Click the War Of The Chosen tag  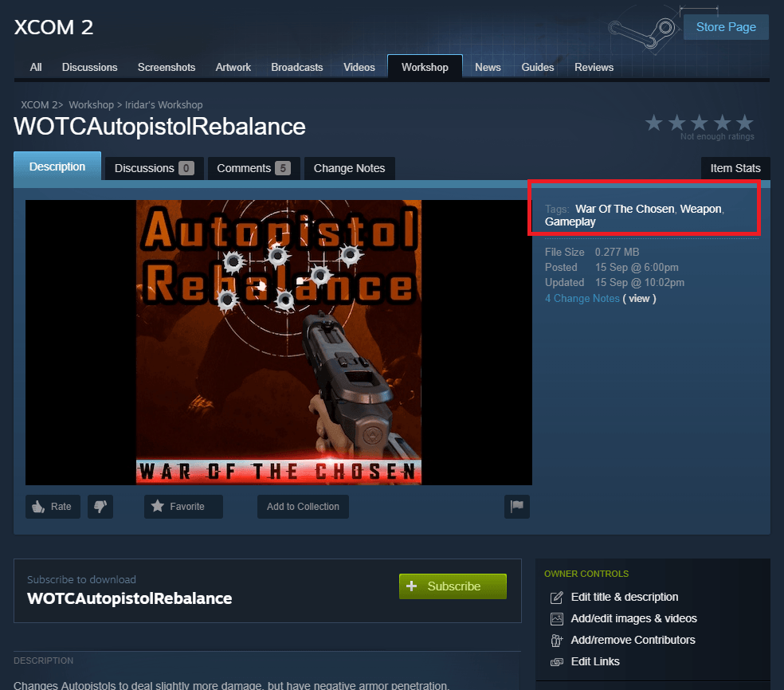[625, 209]
